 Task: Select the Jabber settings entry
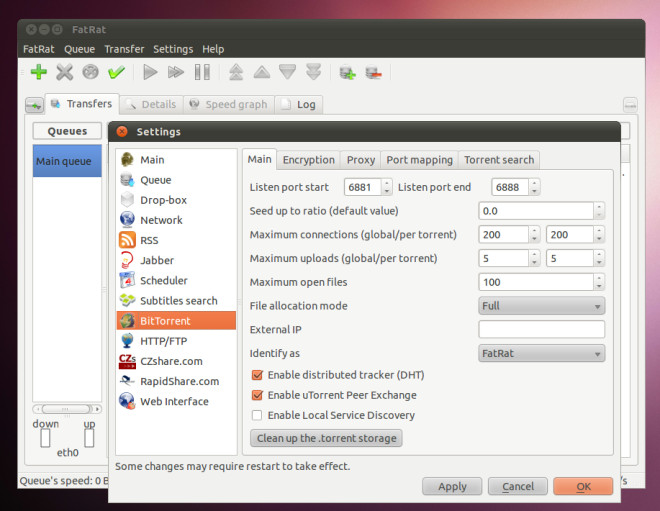pos(176,261)
